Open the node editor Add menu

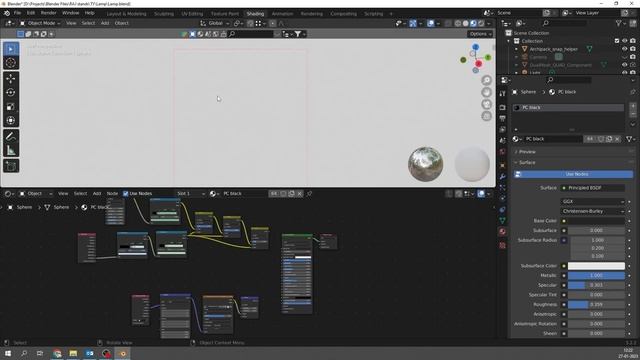point(97,193)
